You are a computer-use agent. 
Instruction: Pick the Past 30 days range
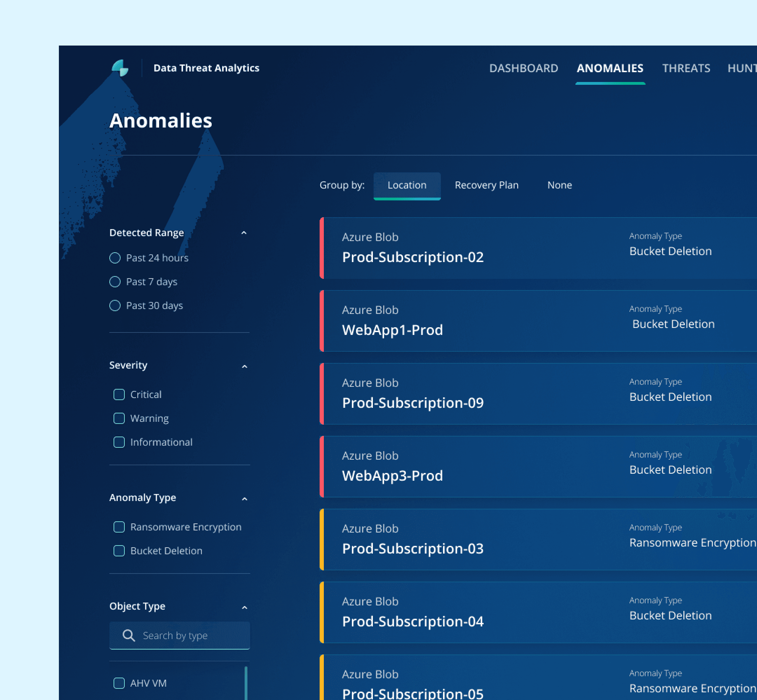pyautogui.click(x=115, y=306)
